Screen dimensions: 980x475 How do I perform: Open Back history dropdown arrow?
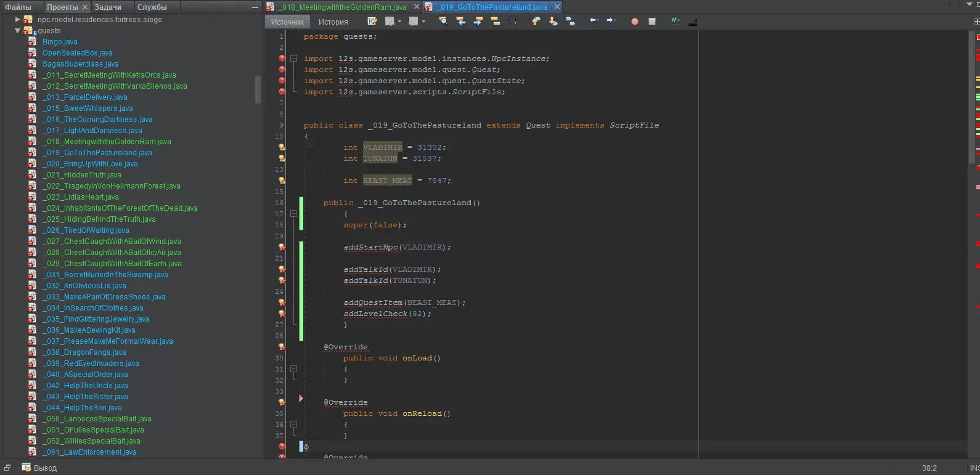[x=399, y=22]
